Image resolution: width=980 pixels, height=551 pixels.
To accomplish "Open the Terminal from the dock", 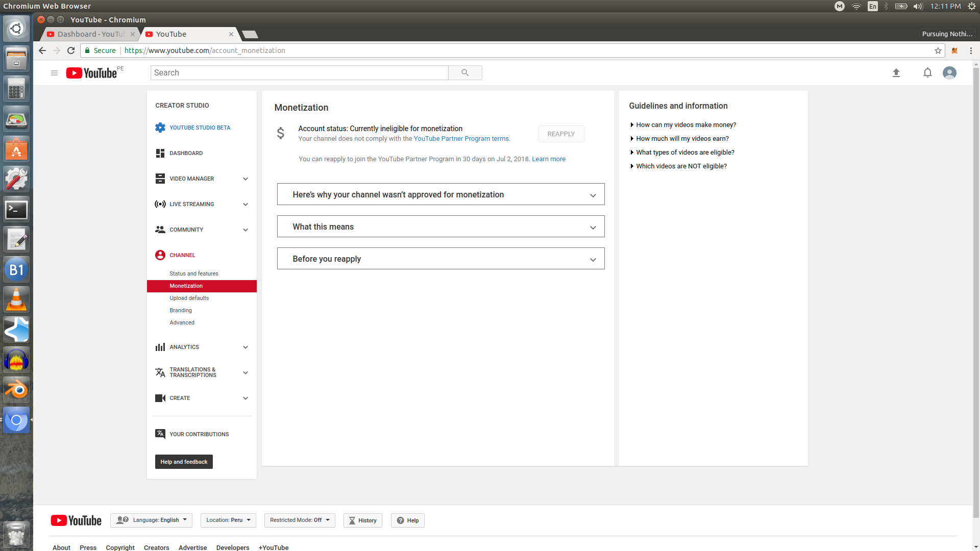I will [16, 210].
